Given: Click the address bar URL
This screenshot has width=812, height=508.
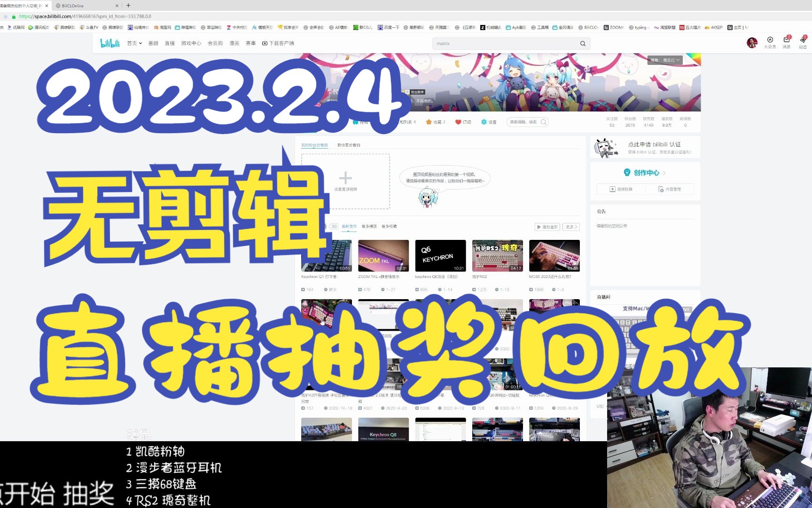Looking at the screenshot, I should [x=85, y=16].
